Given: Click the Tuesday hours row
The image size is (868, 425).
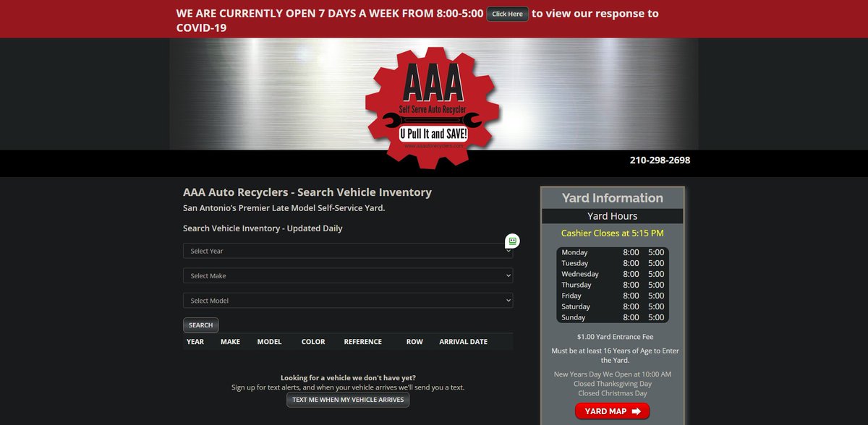Looking at the screenshot, I should [613, 263].
